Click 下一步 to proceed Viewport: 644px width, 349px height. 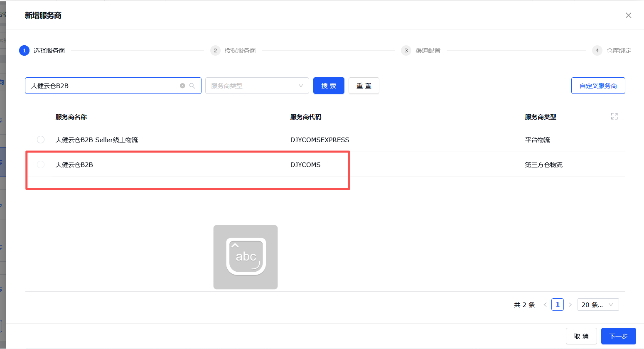[618, 336]
